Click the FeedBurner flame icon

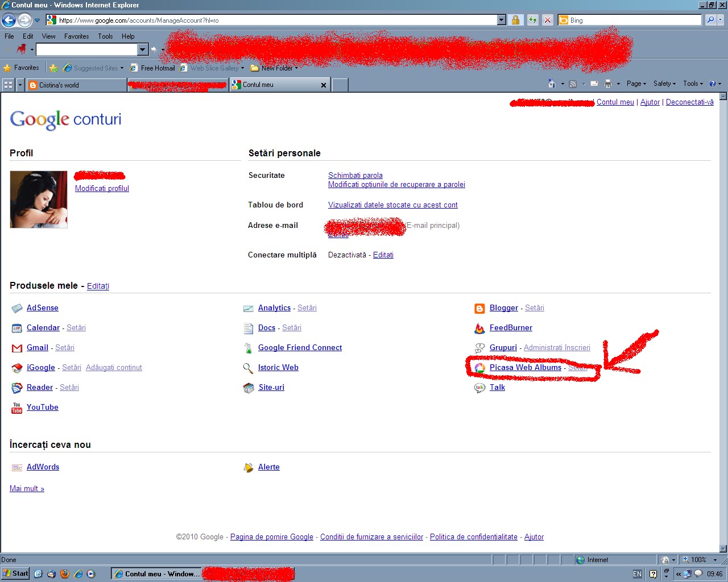(479, 329)
